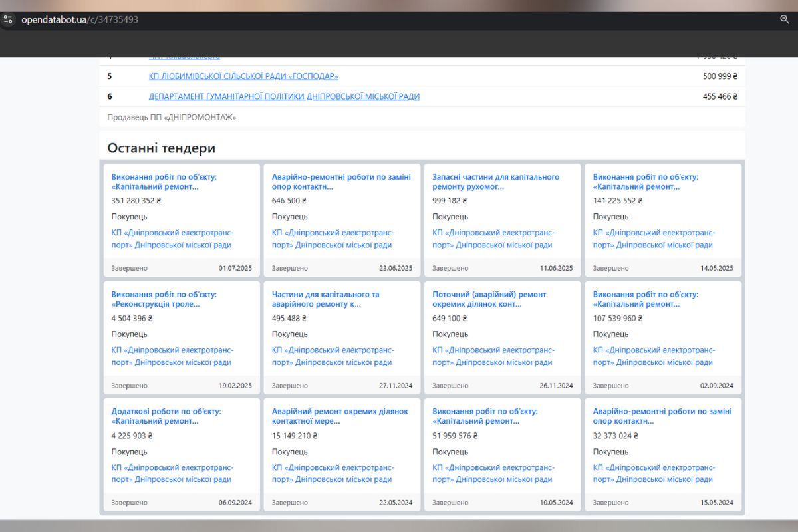This screenshot has height=532, width=798.
Task: Open КП ЛЮБИМІВСЬКОЇ СІЛЬСЬКОЇ РАДИ «ГОСПОДАР» link
Action: pyautogui.click(x=243, y=76)
